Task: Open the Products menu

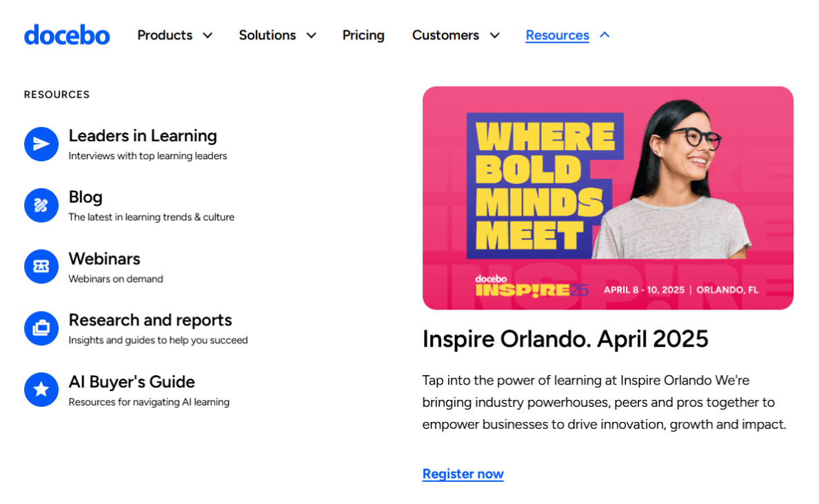Action: pyautogui.click(x=165, y=35)
